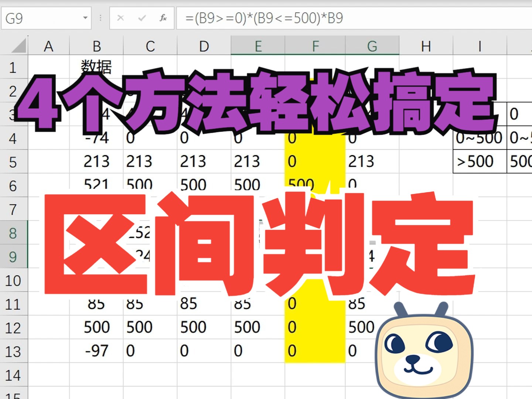The image size is (532, 399).
Task: Click cell B5 containing 213
Action: tap(97, 162)
